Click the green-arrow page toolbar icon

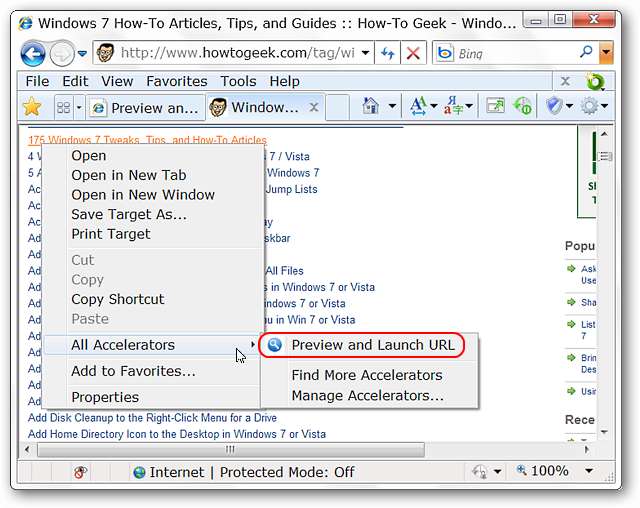(x=496, y=106)
